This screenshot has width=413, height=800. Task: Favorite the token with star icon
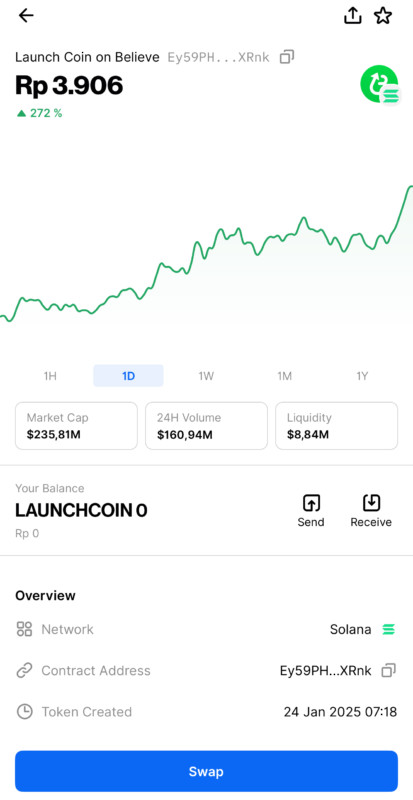(383, 16)
